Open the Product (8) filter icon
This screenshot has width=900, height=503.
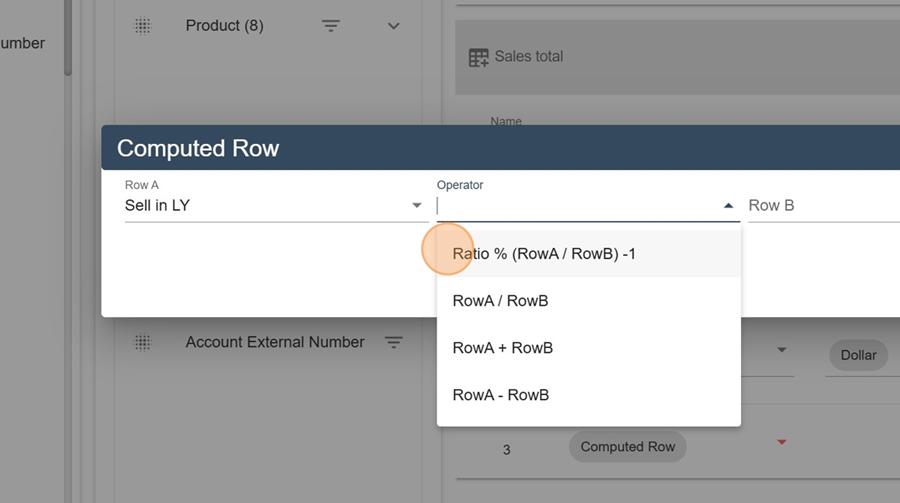click(x=331, y=26)
